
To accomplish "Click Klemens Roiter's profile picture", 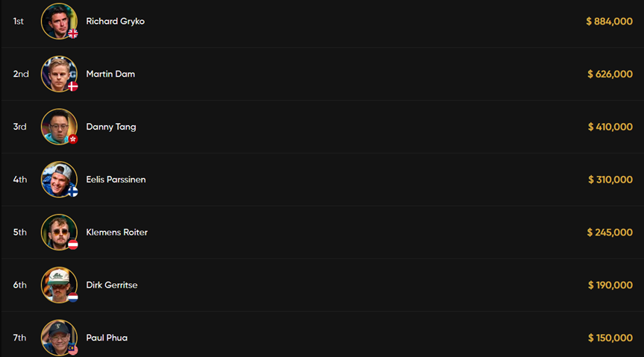I will pos(59,233).
